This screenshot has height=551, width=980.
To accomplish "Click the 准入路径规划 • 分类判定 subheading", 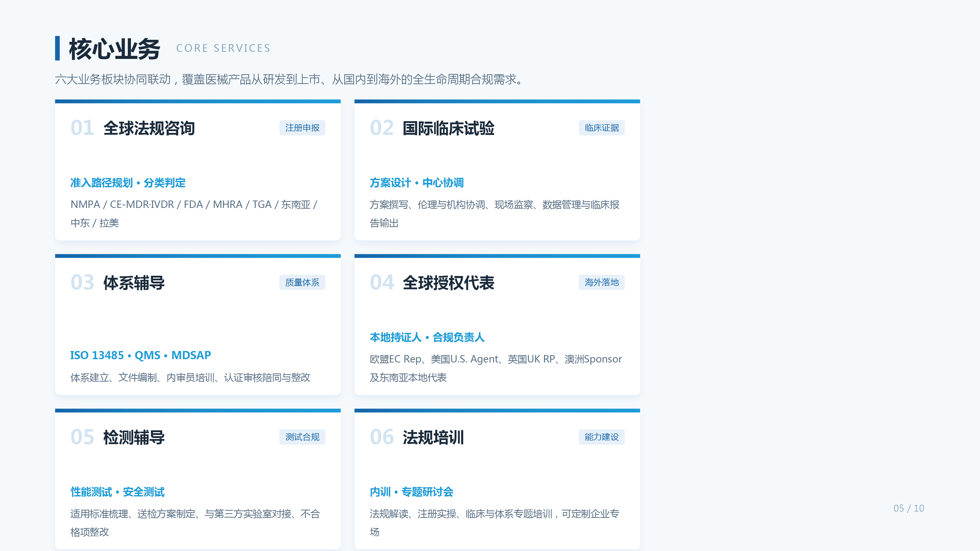I will 128,183.
